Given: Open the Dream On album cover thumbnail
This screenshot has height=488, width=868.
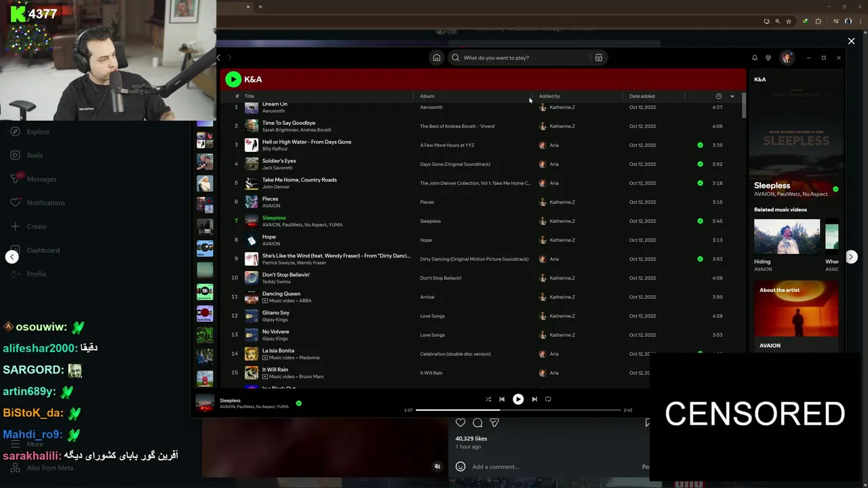Looking at the screenshot, I should (252, 107).
